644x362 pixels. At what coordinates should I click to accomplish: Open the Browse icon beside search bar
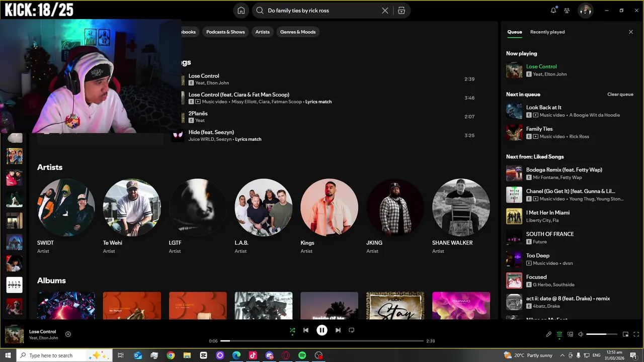[401, 11]
